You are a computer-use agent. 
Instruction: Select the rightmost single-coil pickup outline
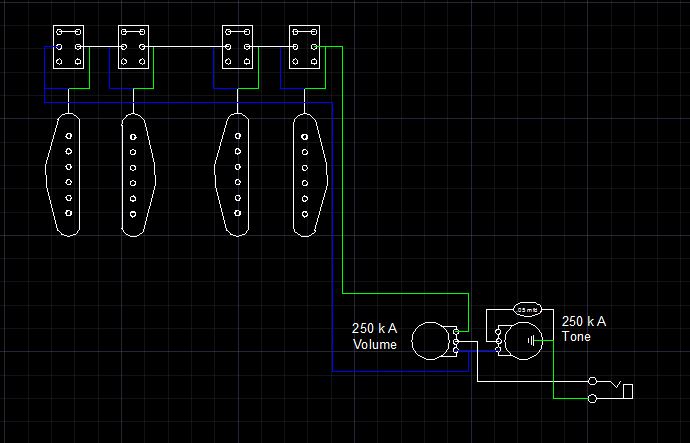click(310, 175)
